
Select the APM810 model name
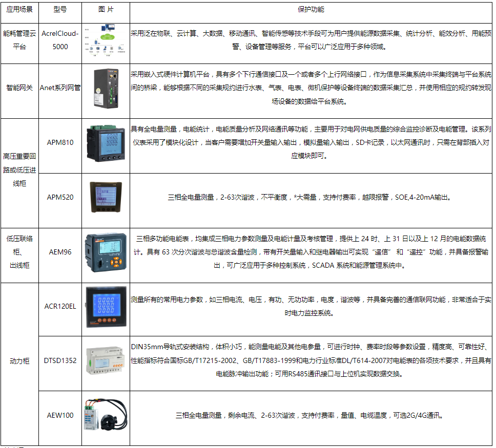coord(60,142)
